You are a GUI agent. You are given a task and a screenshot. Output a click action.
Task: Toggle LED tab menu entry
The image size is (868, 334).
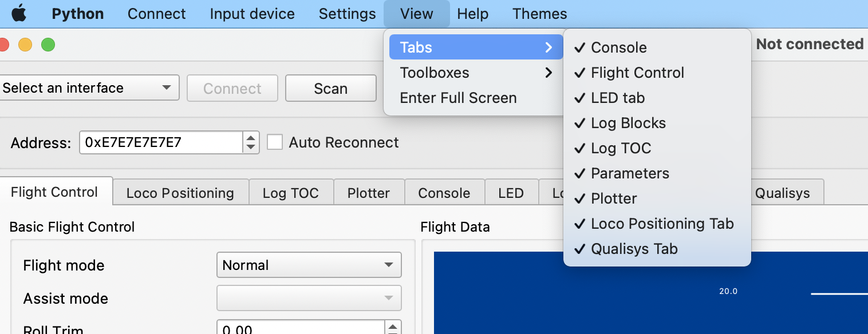(x=617, y=98)
